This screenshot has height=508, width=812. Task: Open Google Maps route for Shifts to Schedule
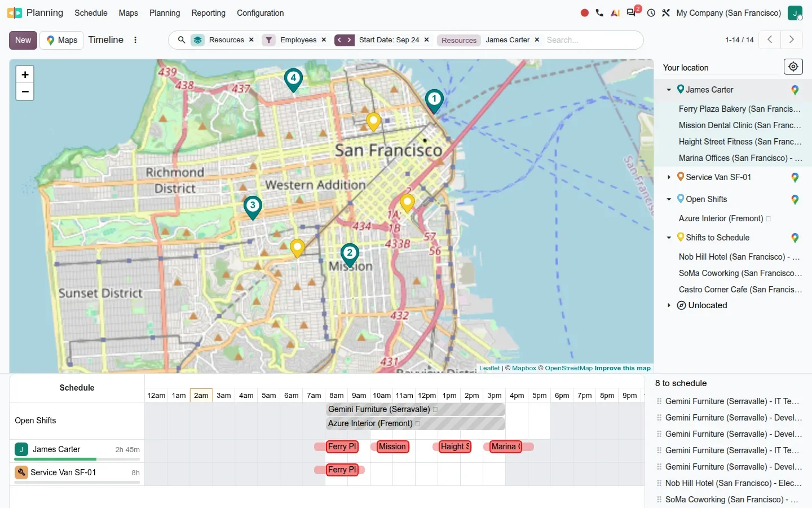tap(795, 238)
